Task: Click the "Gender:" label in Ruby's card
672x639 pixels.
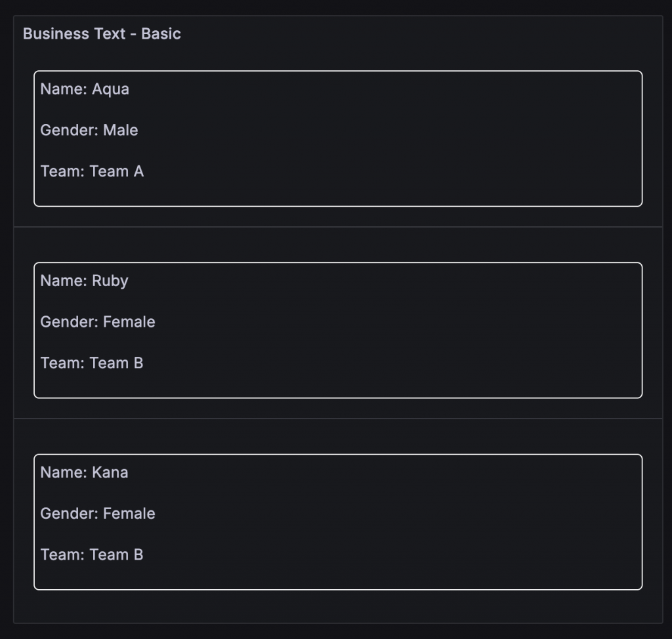Action: 69,322
